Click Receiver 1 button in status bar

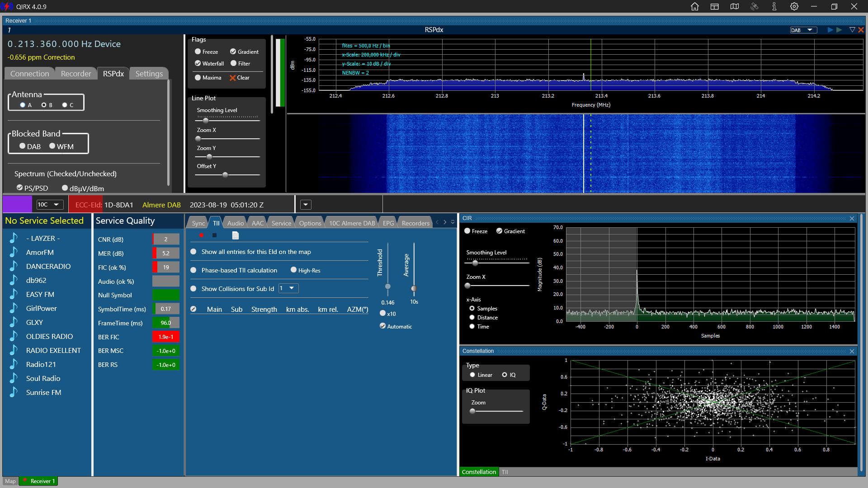[x=39, y=481]
